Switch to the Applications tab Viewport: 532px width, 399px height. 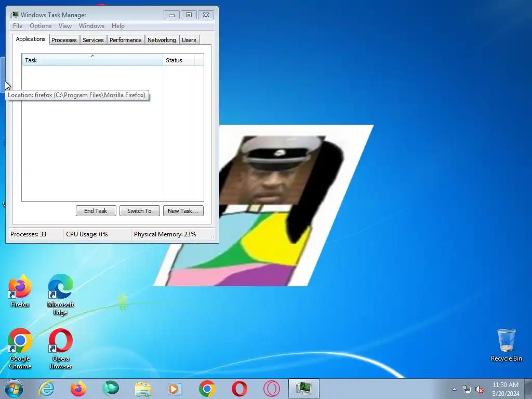[x=31, y=39]
